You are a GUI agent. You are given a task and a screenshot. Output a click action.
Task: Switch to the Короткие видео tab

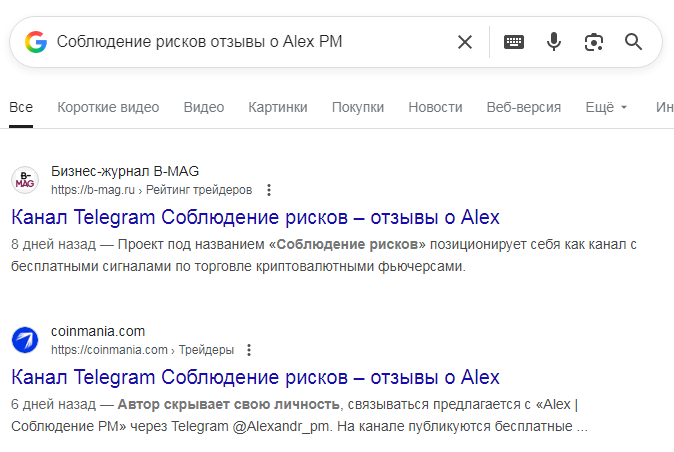tap(108, 107)
